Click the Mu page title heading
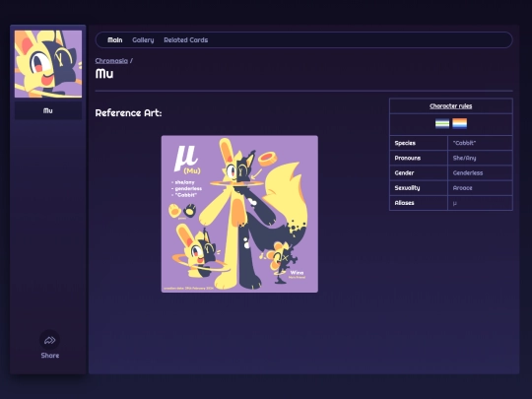The image size is (532, 399). [104, 74]
